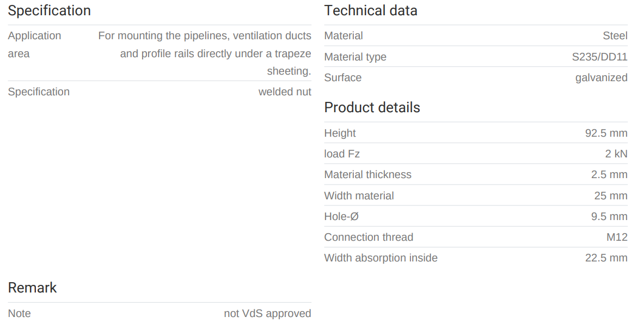Click the Remark section heading

coord(32,288)
